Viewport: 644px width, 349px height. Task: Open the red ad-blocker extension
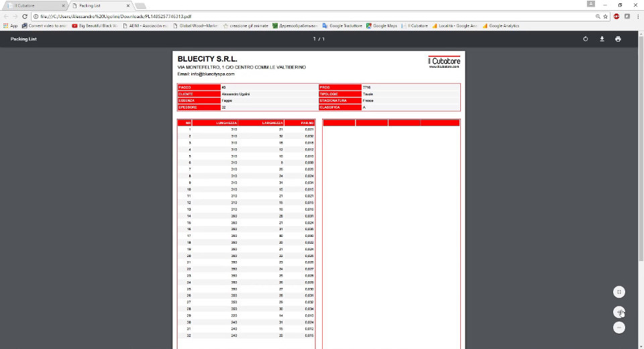[x=616, y=16]
